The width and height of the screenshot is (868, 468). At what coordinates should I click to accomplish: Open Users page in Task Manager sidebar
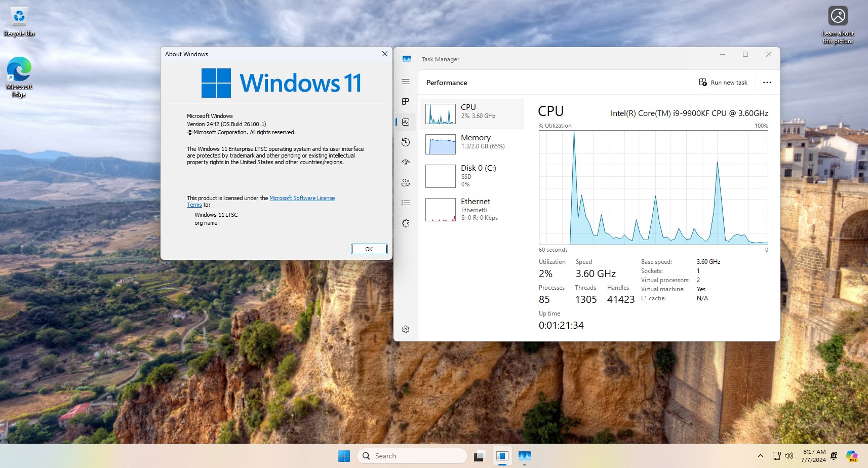[x=406, y=183]
